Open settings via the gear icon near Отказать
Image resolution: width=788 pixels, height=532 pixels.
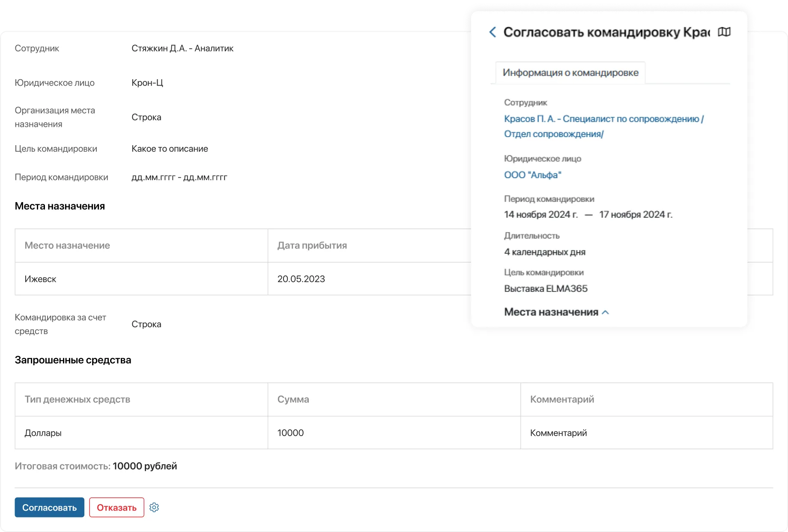(x=154, y=508)
